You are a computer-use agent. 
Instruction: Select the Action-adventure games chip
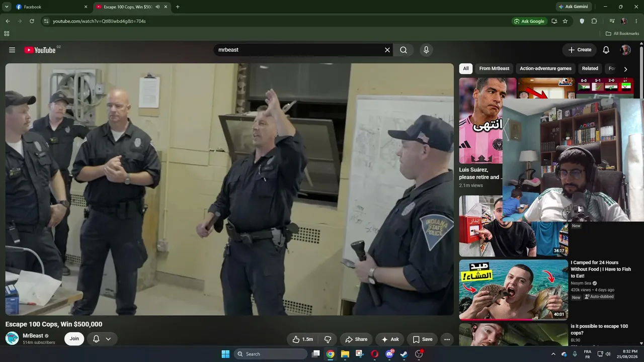pyautogui.click(x=545, y=68)
